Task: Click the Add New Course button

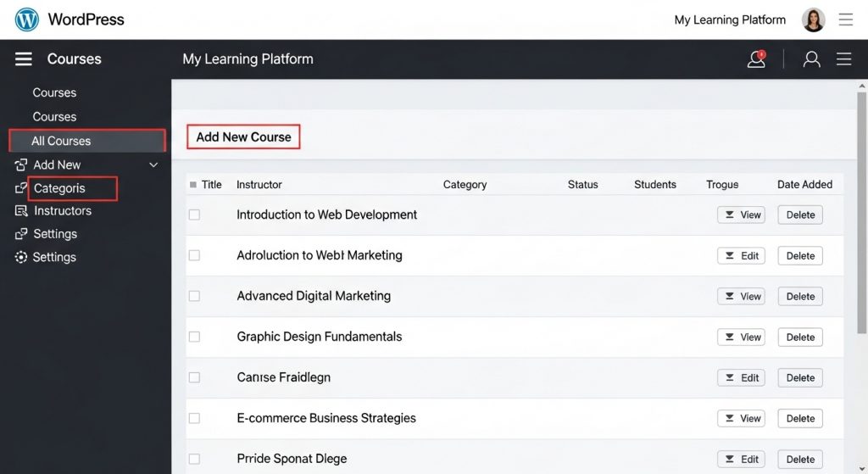Action: 243,137
